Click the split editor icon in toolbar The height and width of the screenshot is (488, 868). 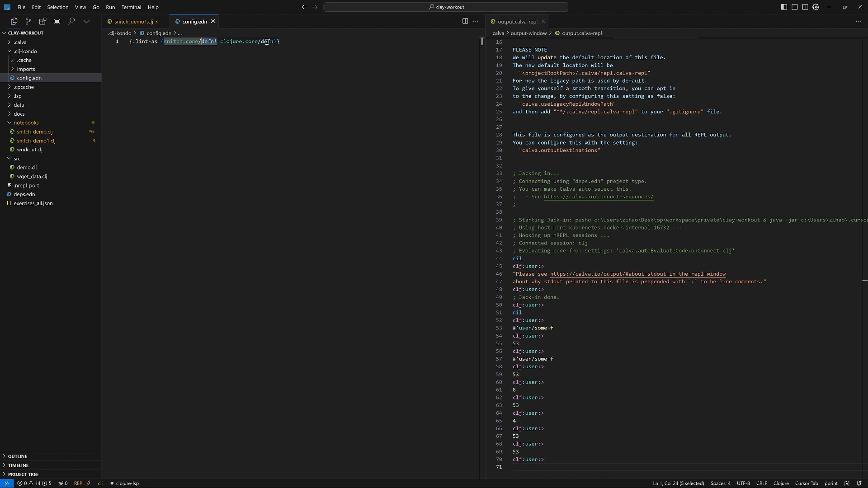tap(465, 21)
